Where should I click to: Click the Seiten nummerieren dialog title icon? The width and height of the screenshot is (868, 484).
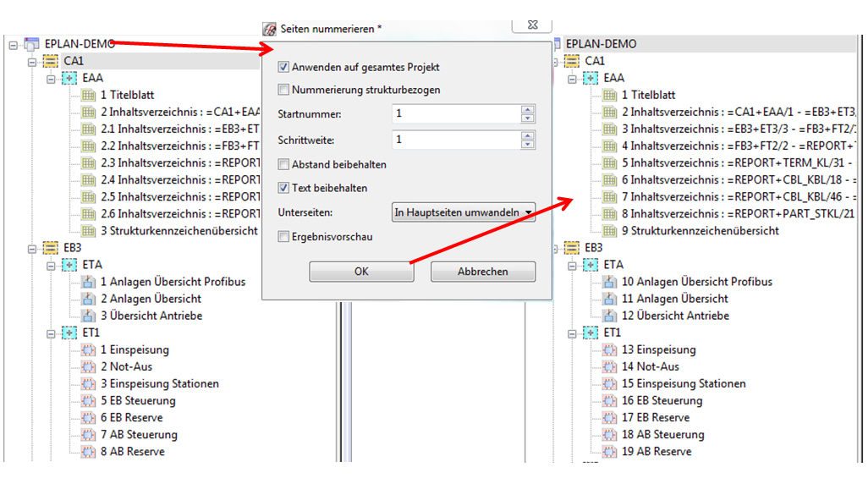tap(270, 29)
